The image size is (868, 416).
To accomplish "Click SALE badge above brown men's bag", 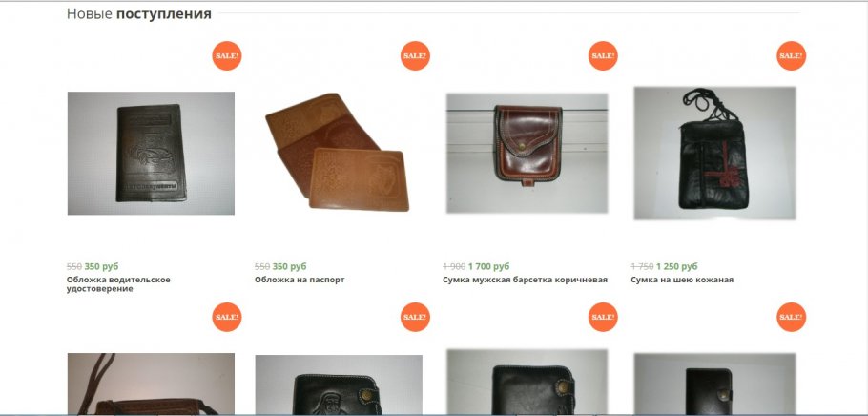I will pyautogui.click(x=603, y=56).
